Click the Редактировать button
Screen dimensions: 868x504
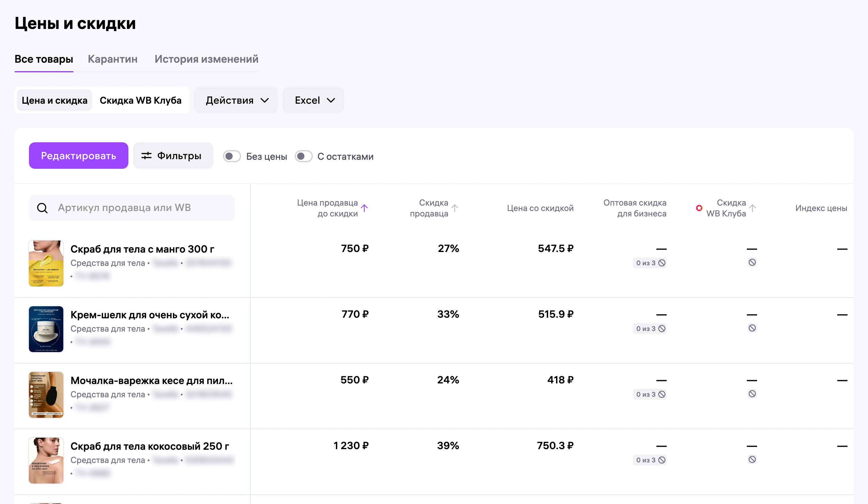click(79, 156)
